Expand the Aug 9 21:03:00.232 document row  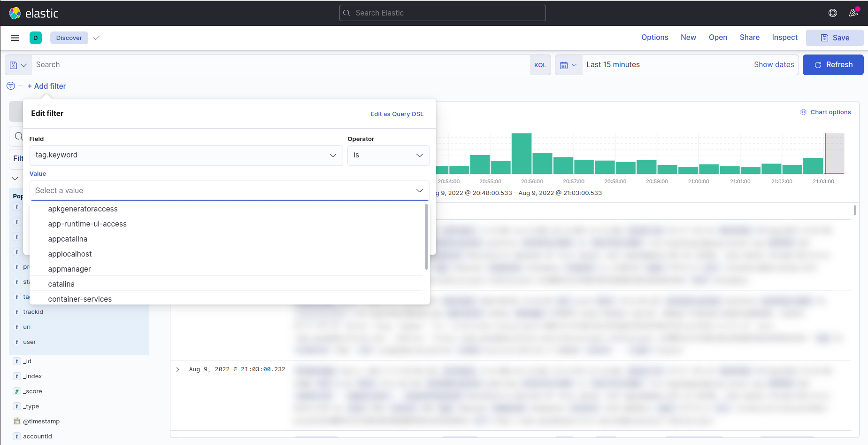click(x=178, y=369)
